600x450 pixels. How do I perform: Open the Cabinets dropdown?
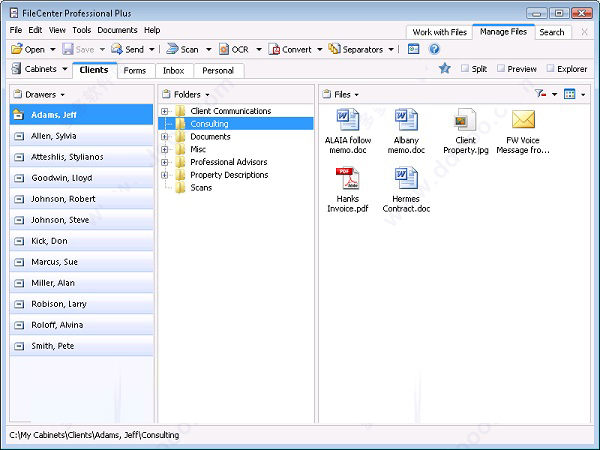(40, 70)
